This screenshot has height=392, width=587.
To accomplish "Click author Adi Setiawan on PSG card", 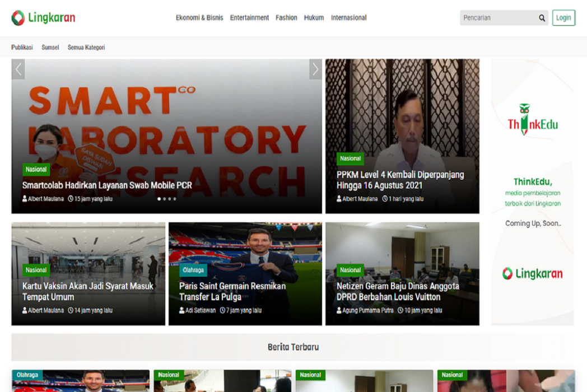I will coord(198,310).
